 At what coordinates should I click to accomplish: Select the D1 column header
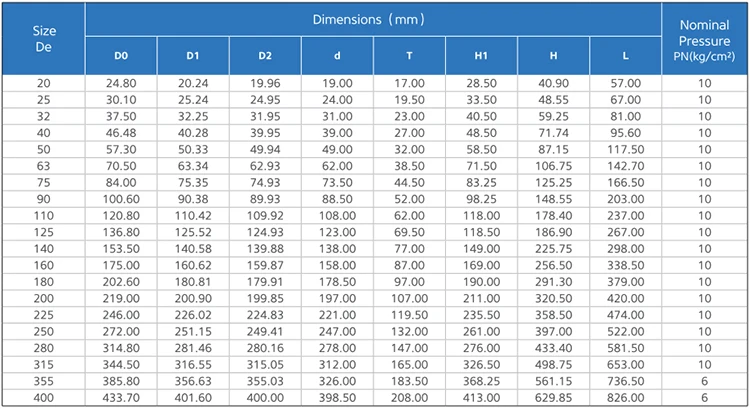click(193, 54)
